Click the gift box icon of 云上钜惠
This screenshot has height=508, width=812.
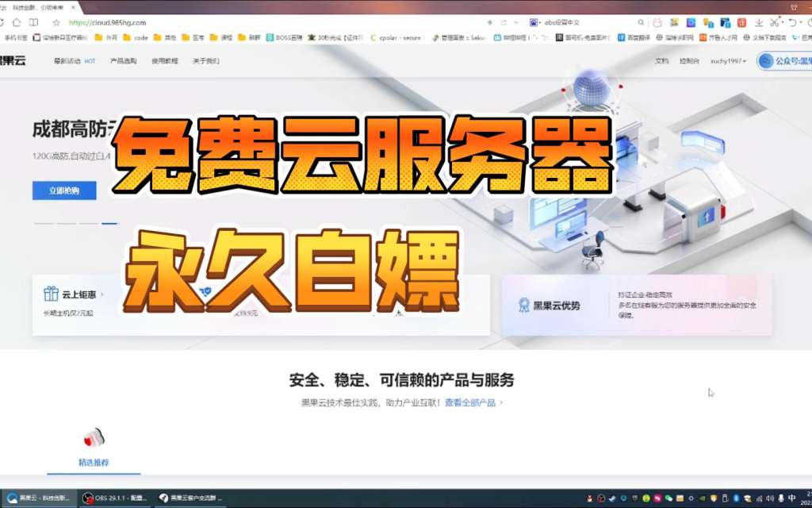51,294
